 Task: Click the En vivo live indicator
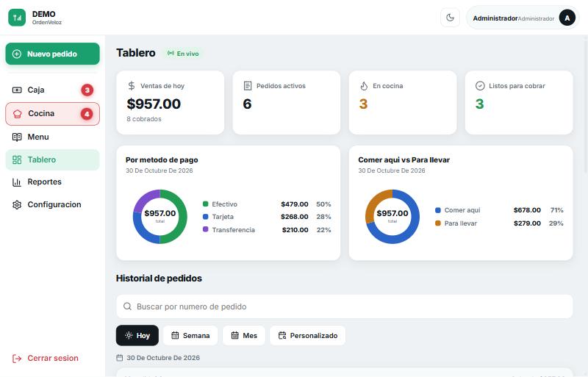coord(183,54)
